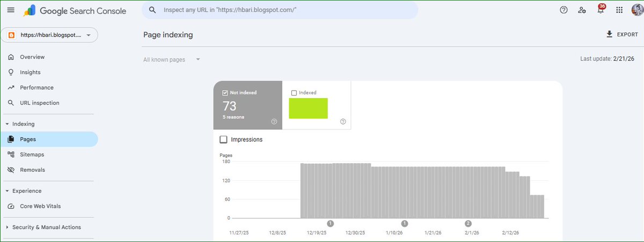Check the Indexed checkbox
The width and height of the screenshot is (644, 242).
[294, 93]
